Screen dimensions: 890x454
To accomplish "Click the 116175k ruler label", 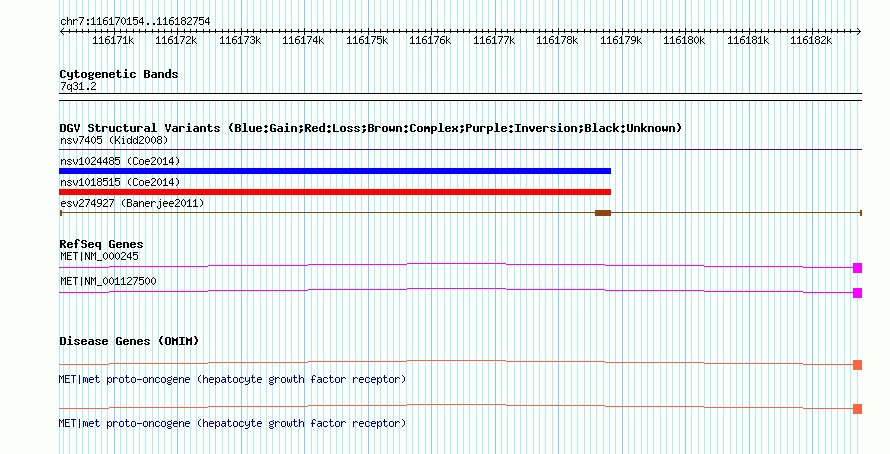I will point(367,40).
